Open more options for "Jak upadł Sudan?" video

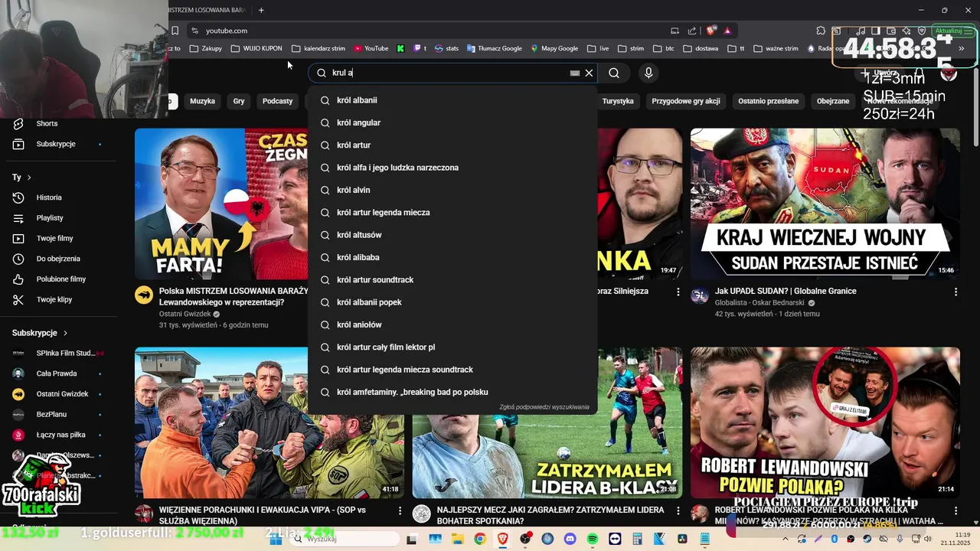[955, 292]
